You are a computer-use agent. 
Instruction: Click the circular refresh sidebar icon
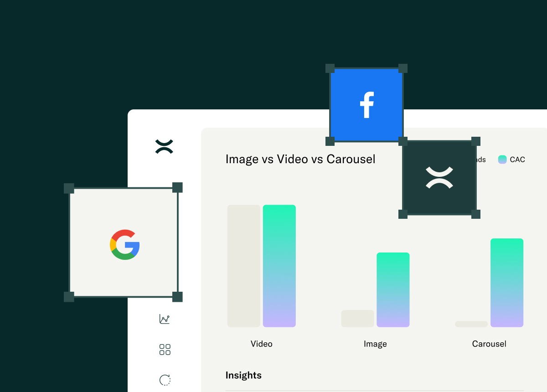[165, 380]
